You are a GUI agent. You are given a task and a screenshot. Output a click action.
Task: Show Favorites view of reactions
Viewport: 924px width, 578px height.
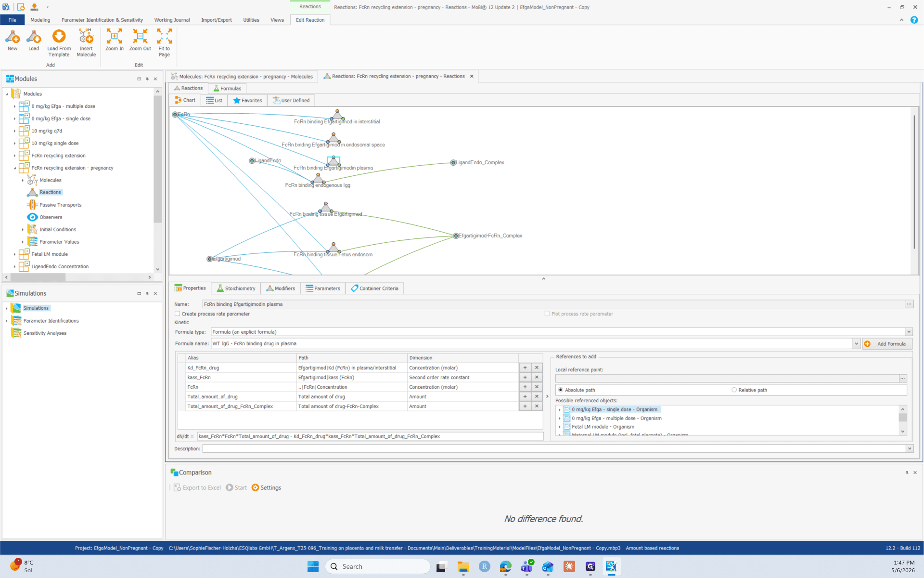point(247,100)
